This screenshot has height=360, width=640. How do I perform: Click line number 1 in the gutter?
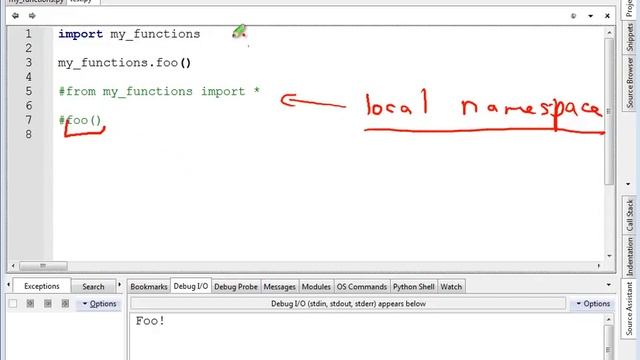(29, 34)
